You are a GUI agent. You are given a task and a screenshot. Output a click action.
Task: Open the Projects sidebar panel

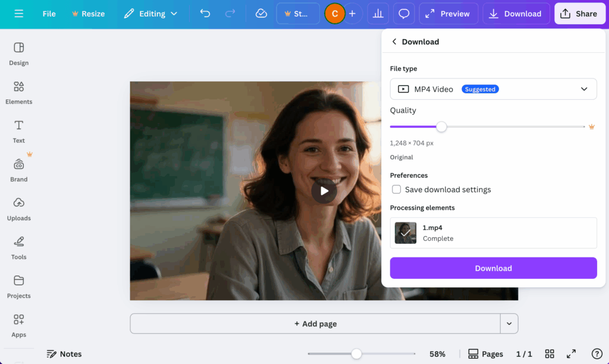18,287
